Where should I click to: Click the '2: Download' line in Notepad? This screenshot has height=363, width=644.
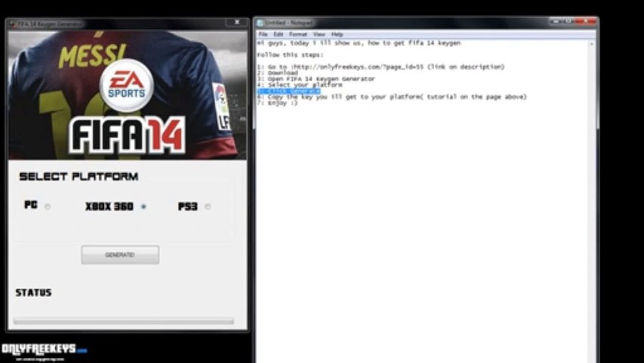click(277, 73)
